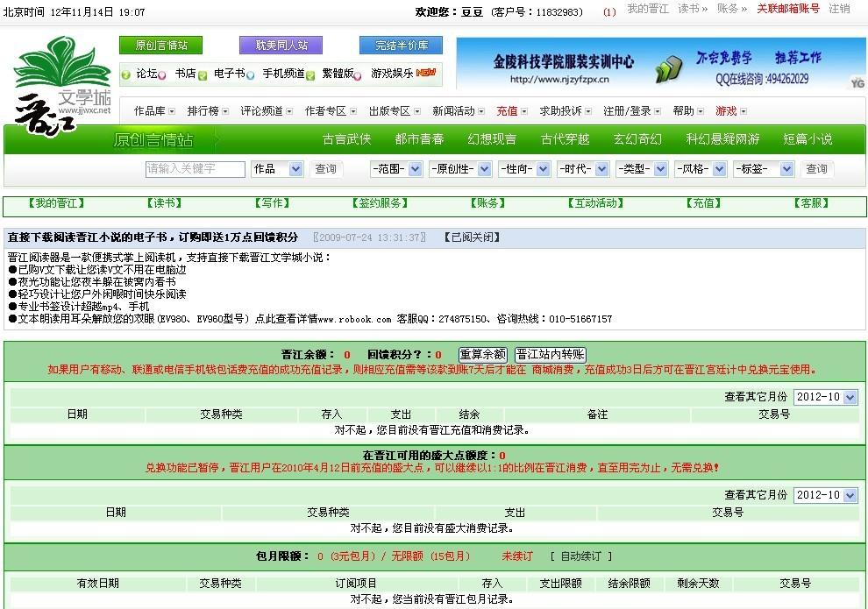Dismiss the notice via 【已阅关闭】

(x=473, y=237)
